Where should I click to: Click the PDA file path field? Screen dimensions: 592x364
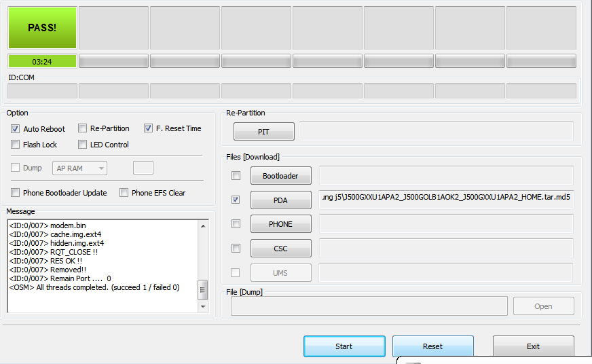click(x=445, y=199)
